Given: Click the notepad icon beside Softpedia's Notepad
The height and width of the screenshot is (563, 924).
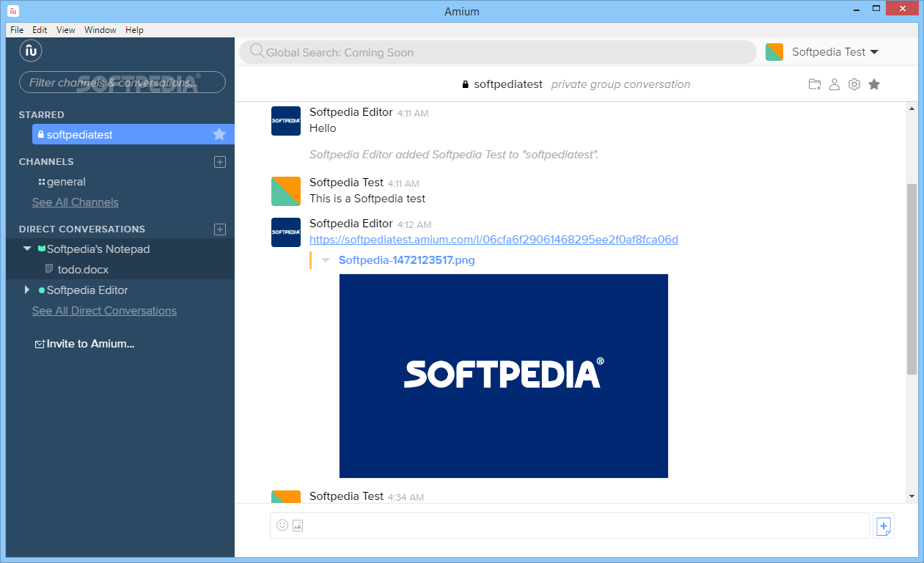Looking at the screenshot, I should (42, 249).
